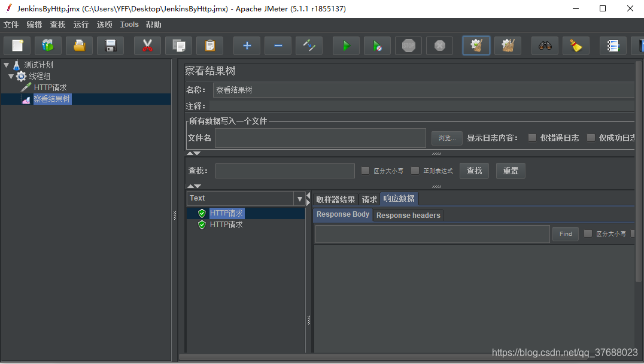Open the 帮助 menu
Screen dimensions: 644x364
tap(153, 25)
